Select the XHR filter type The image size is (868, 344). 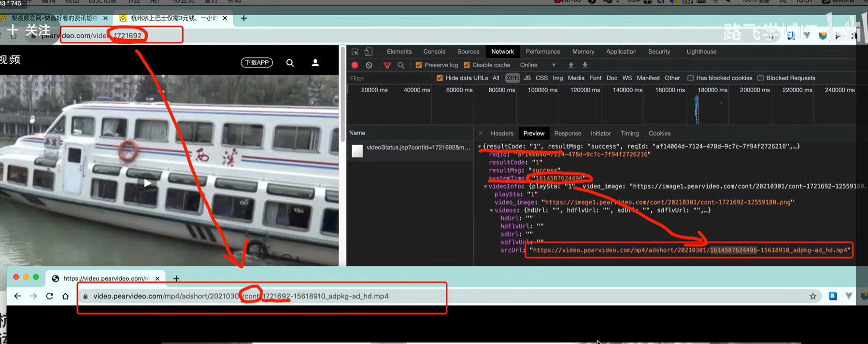pos(512,78)
